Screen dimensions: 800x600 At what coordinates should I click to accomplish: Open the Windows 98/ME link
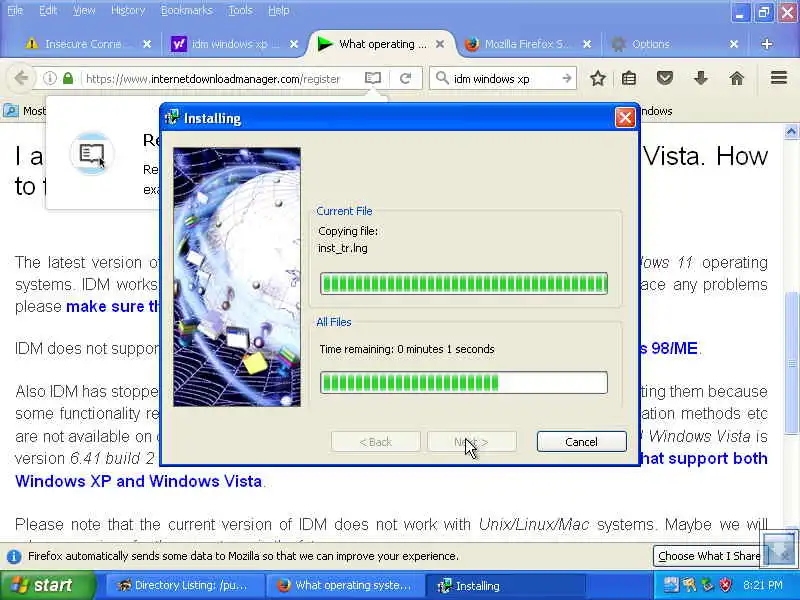tap(669, 348)
